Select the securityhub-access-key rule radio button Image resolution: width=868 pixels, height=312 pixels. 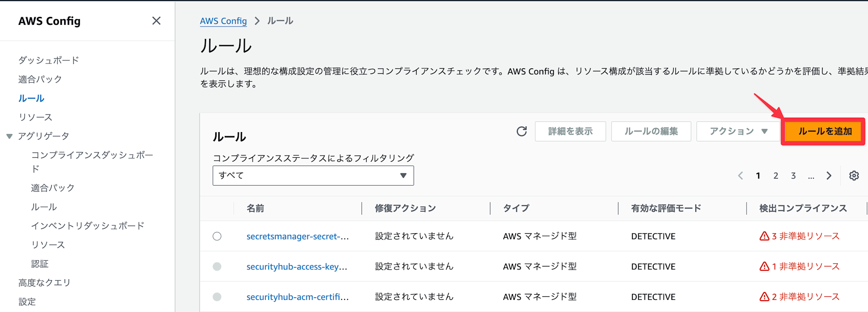coord(217,267)
